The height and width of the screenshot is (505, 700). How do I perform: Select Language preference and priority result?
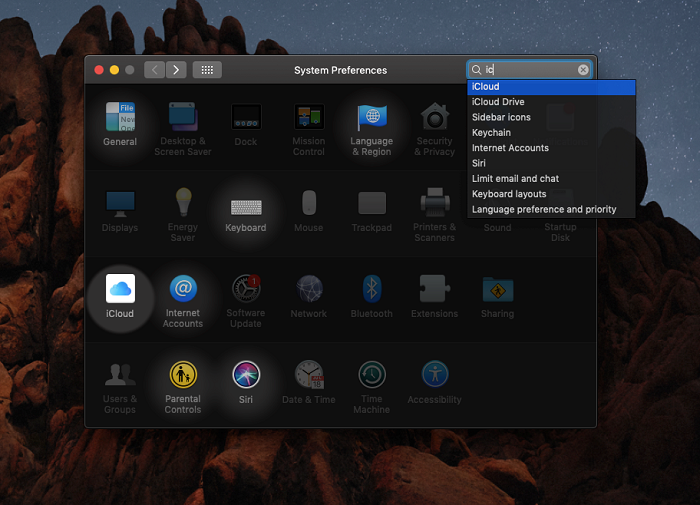pos(544,210)
